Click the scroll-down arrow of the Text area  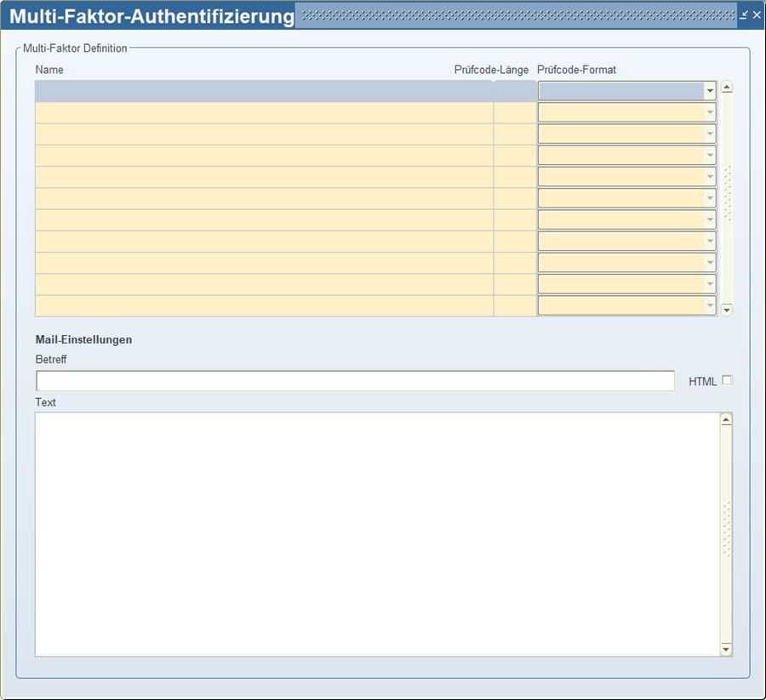tap(726, 650)
